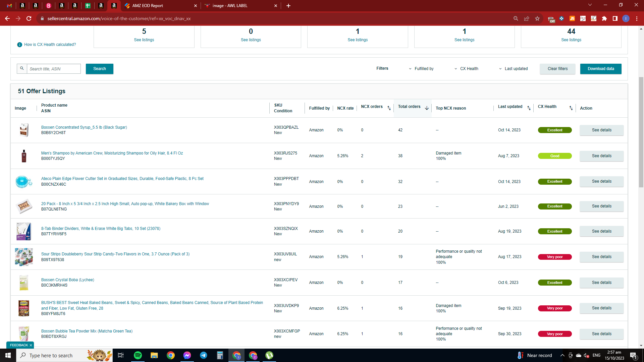Open the ENG language indicator

coord(596,355)
